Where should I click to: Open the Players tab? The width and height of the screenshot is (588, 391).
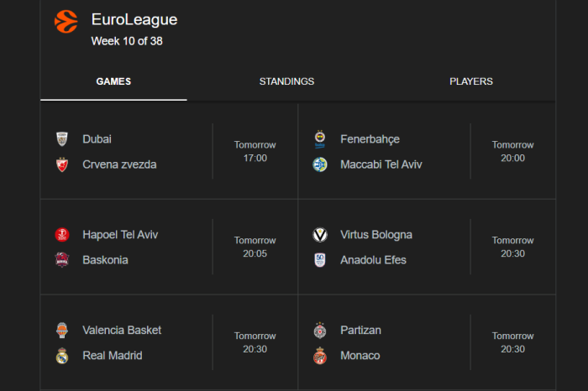click(471, 81)
